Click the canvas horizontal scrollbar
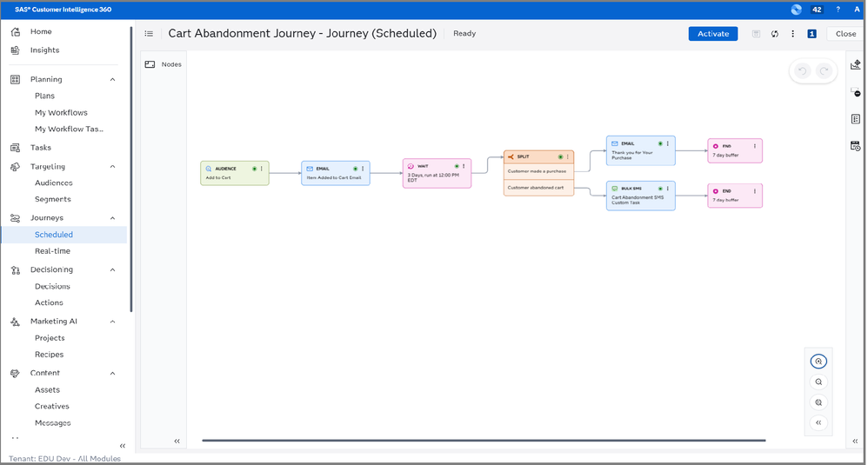Screen dimensions: 868x465 484,441
